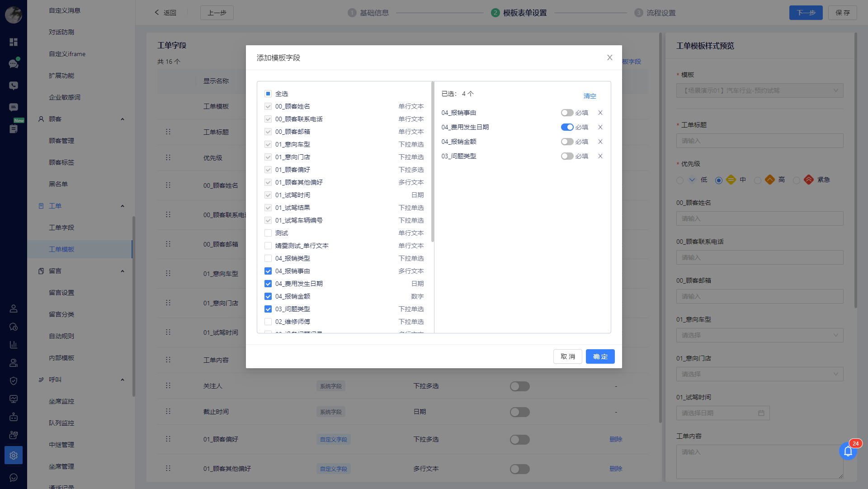Grab drag handle of 关注人 row

[x=168, y=385]
